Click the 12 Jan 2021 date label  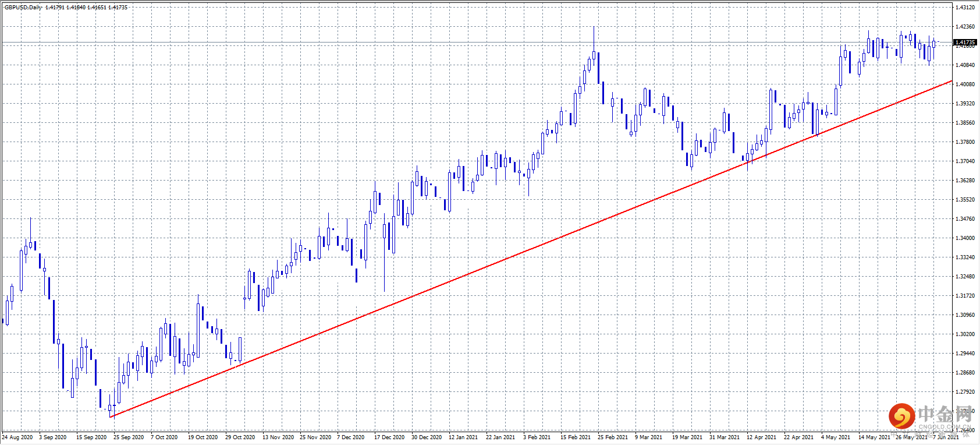[463, 437]
